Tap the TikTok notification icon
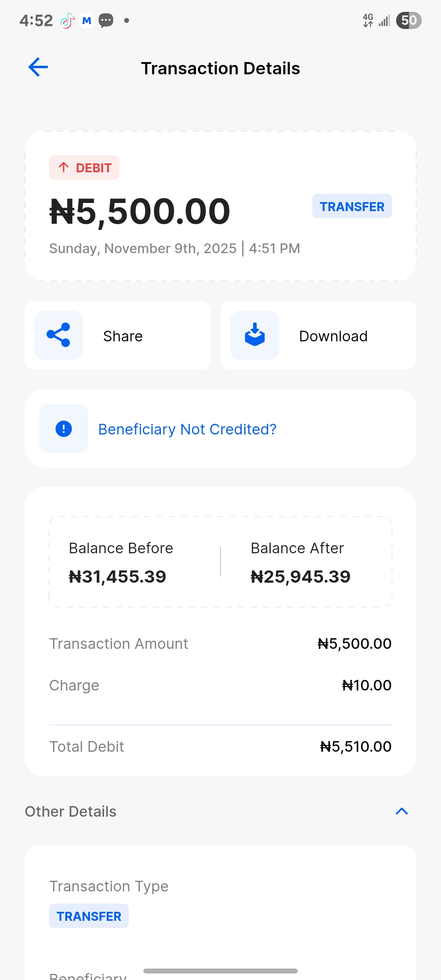 [67, 20]
